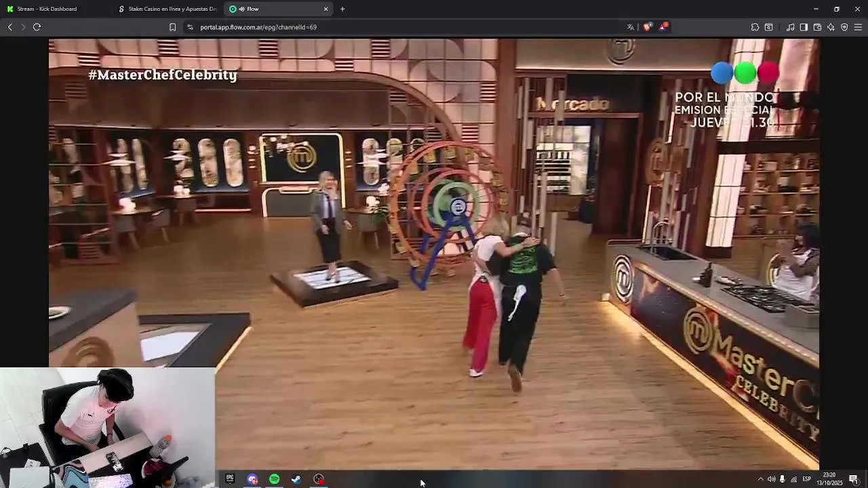Open the Brave VPN shield icon

coord(844,27)
